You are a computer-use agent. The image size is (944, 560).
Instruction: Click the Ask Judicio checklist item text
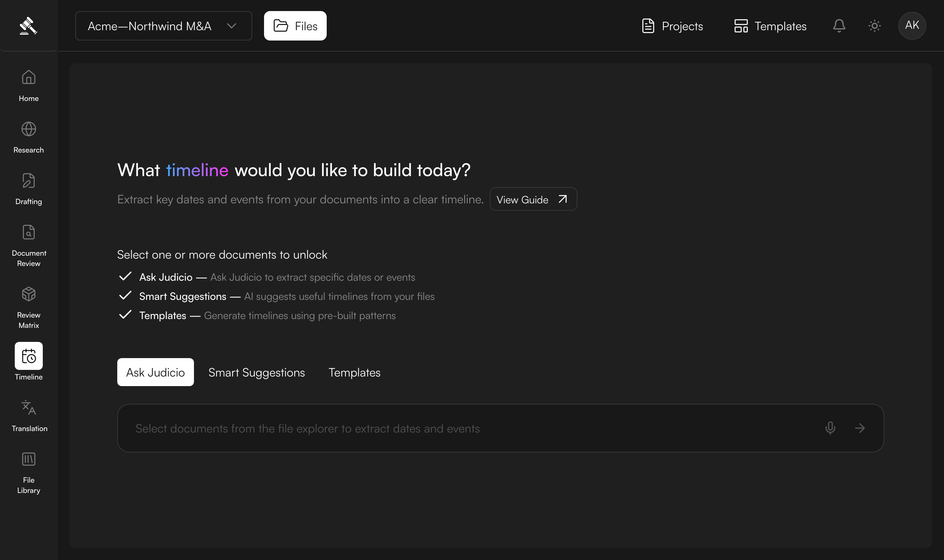pos(277,277)
